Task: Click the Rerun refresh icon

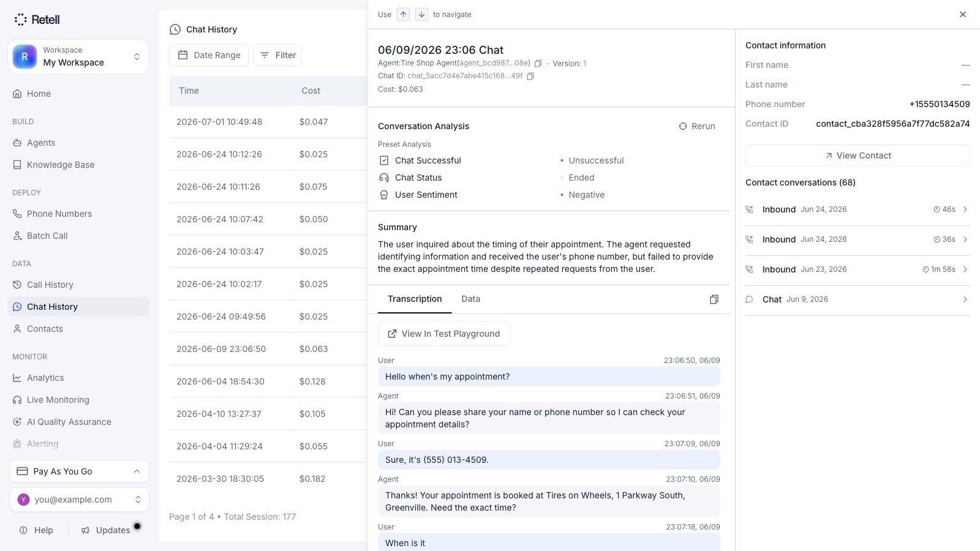Action: tap(683, 126)
